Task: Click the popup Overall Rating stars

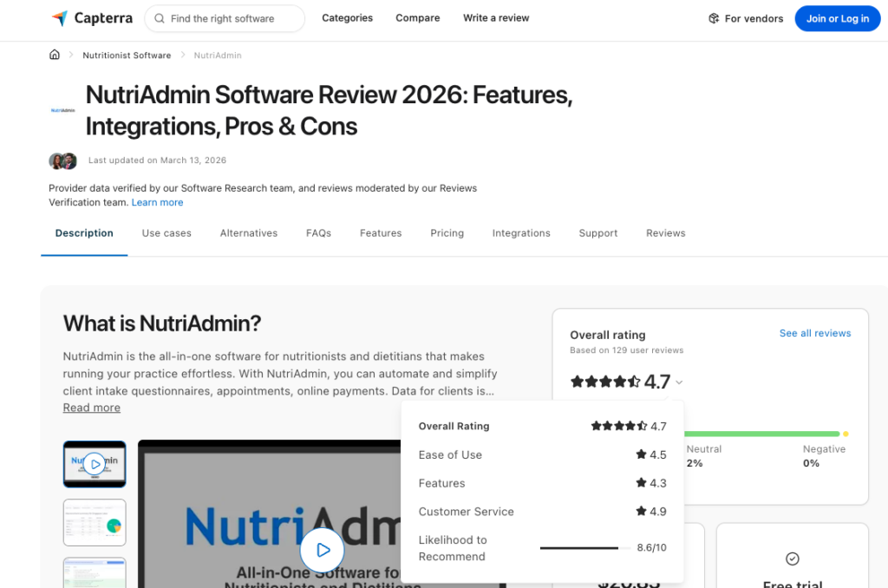Action: pos(619,426)
